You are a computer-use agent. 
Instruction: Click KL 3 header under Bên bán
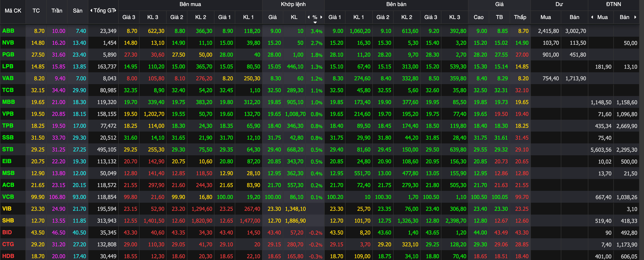pos(455,17)
